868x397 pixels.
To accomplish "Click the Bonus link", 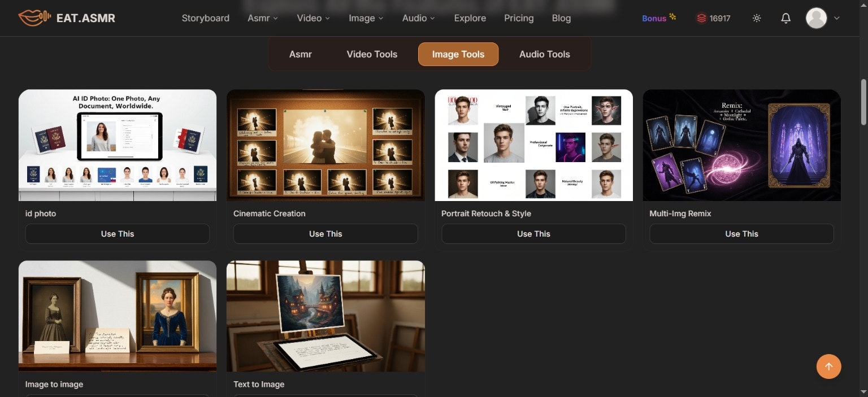I will (x=659, y=18).
